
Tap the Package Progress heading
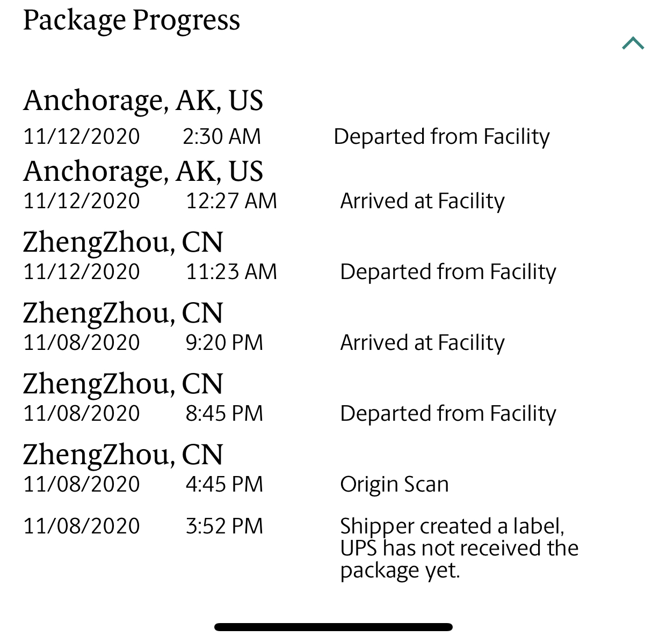tap(132, 21)
